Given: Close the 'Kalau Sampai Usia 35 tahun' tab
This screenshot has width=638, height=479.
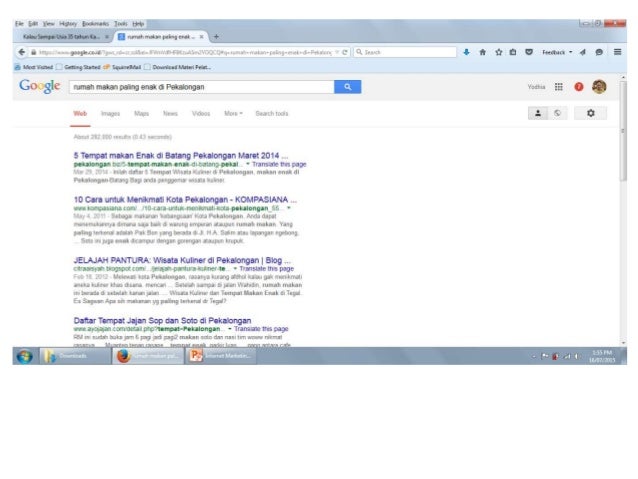Looking at the screenshot, I should coord(107,37).
